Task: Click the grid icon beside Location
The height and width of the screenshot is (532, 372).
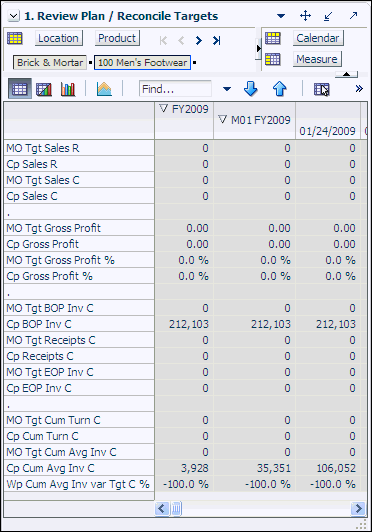Action: pyautogui.click(x=15, y=38)
